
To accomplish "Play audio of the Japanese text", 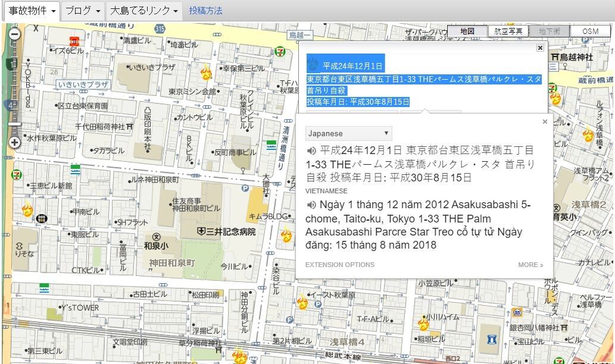I will (311, 150).
